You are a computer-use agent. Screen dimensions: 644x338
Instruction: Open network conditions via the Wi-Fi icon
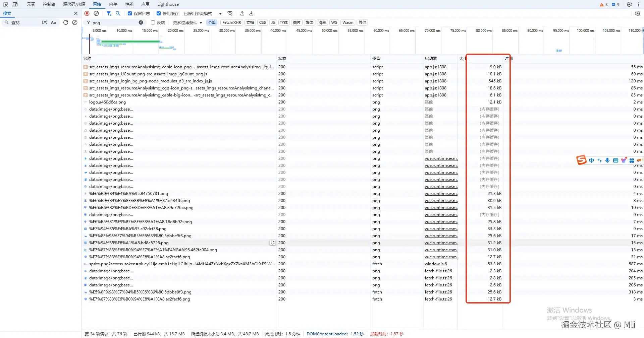pyautogui.click(x=230, y=13)
